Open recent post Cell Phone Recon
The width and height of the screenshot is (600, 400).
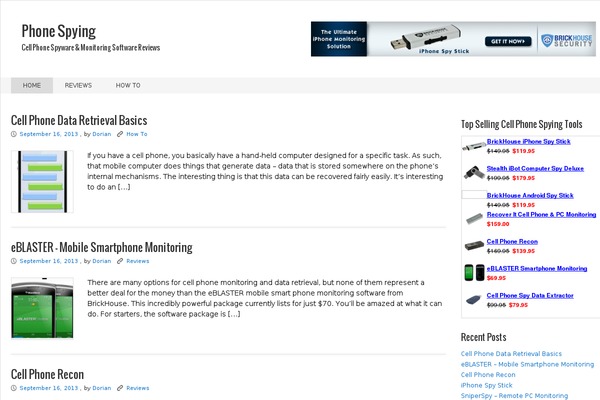(x=488, y=375)
